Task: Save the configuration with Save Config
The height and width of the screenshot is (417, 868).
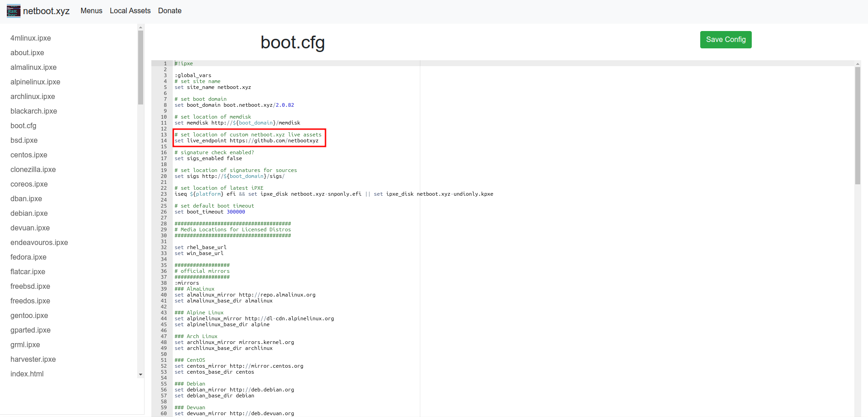Action: pos(726,40)
